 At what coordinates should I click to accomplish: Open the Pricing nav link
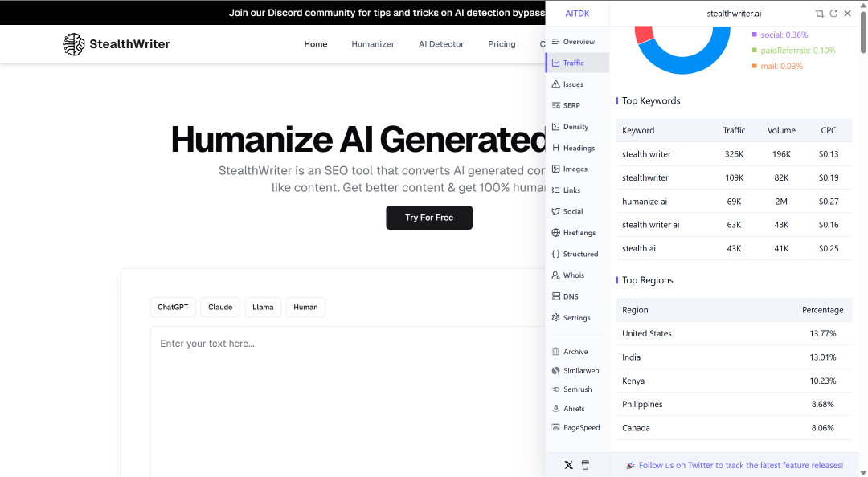502,44
